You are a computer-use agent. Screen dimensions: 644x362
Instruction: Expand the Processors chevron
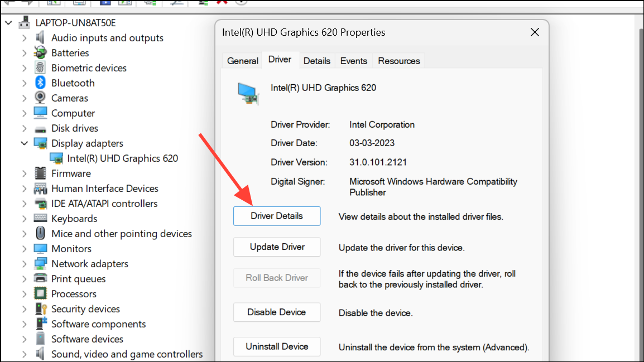pos(24,294)
